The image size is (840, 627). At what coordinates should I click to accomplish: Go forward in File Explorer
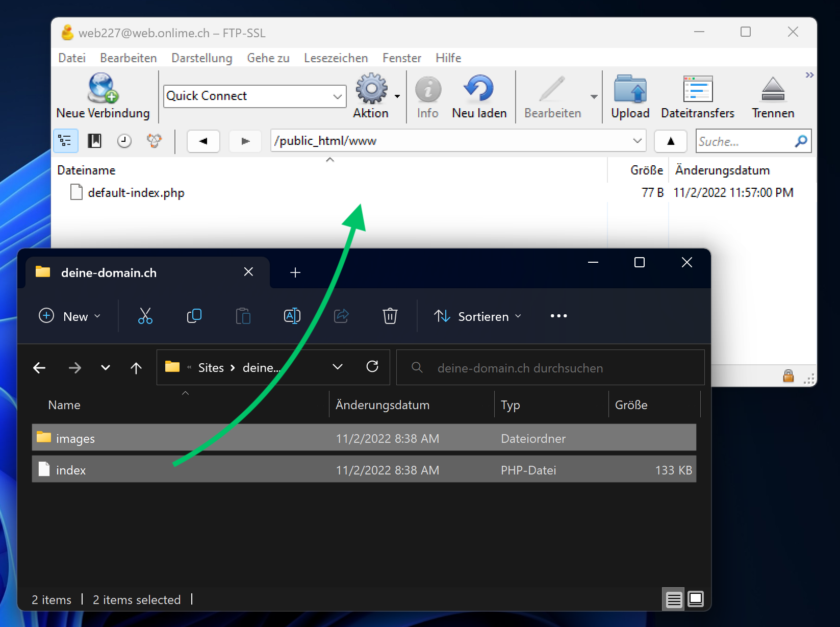pyautogui.click(x=75, y=368)
